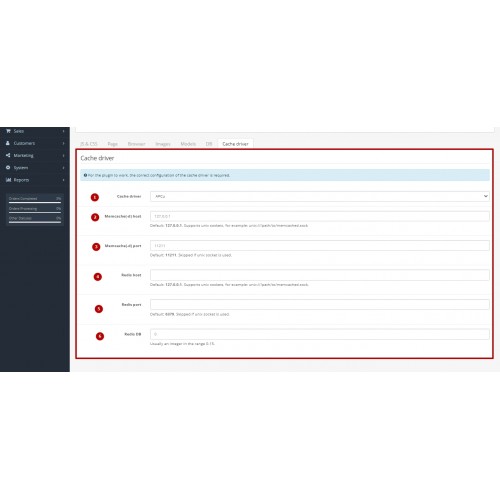Click the Sales shopping cart icon
This screenshot has height=500, width=500.
(8, 131)
